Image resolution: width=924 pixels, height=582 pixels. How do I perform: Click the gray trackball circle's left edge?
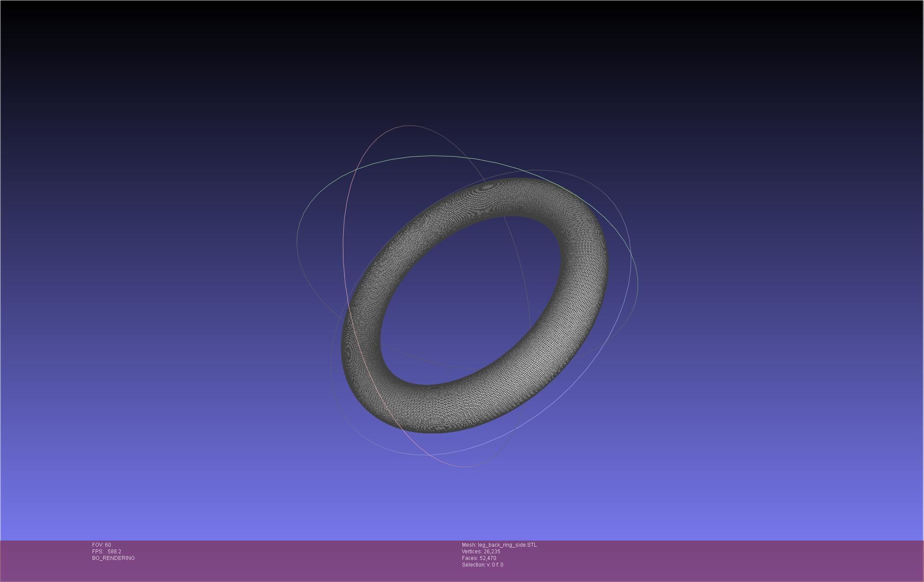pos(297,242)
